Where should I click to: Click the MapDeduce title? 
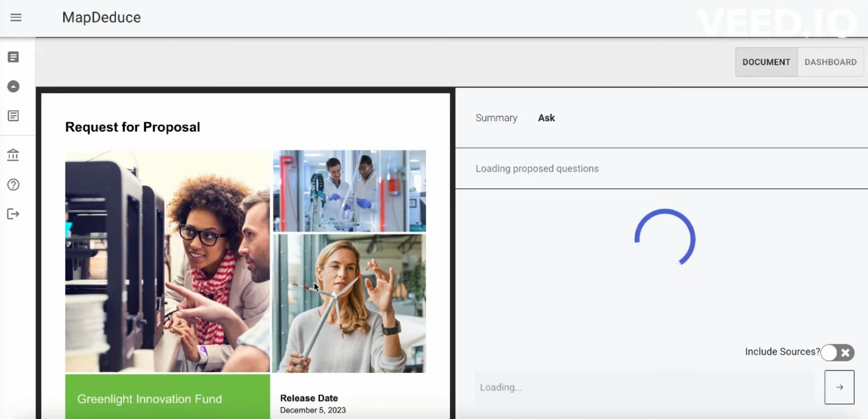click(x=101, y=17)
